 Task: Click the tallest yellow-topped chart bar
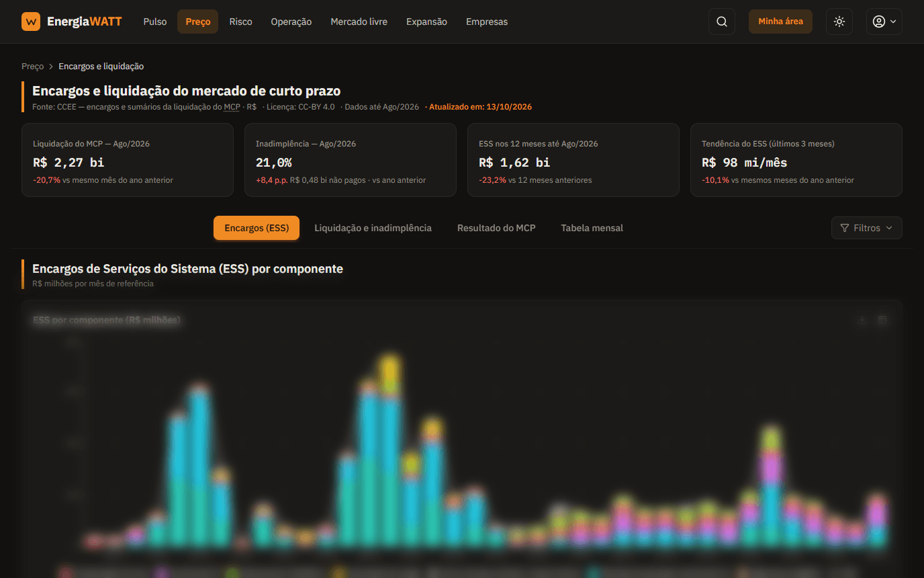(389, 450)
